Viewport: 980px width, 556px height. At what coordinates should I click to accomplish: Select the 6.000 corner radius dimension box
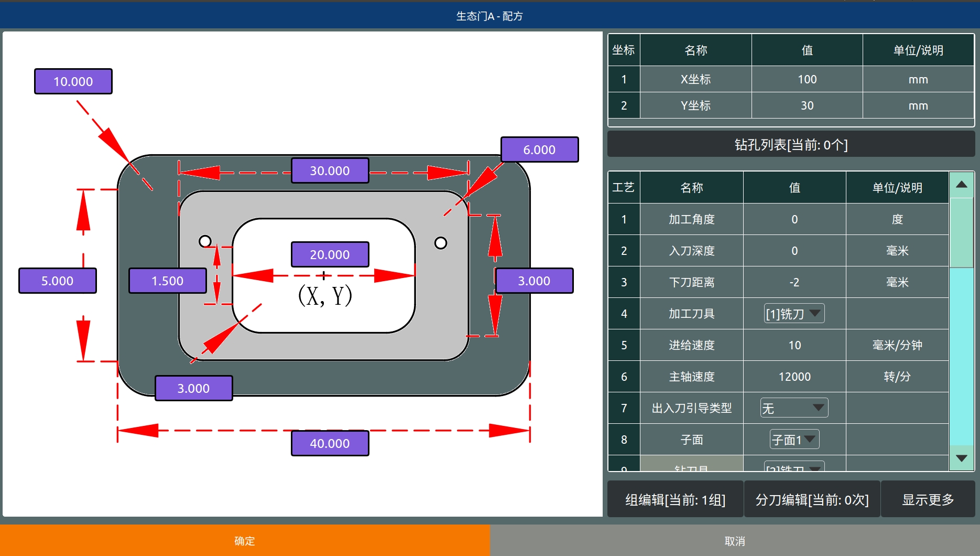(x=539, y=149)
